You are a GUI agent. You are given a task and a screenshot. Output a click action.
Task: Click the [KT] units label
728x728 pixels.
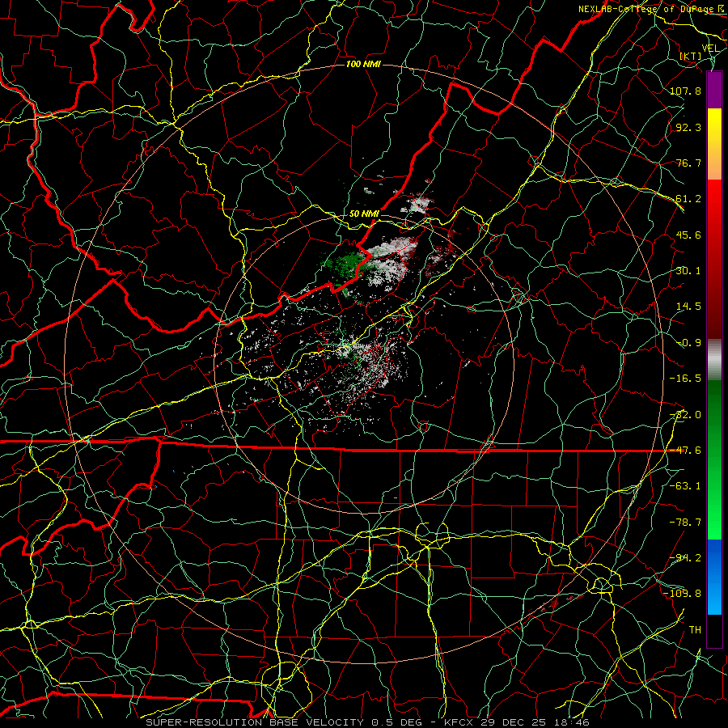(691, 56)
